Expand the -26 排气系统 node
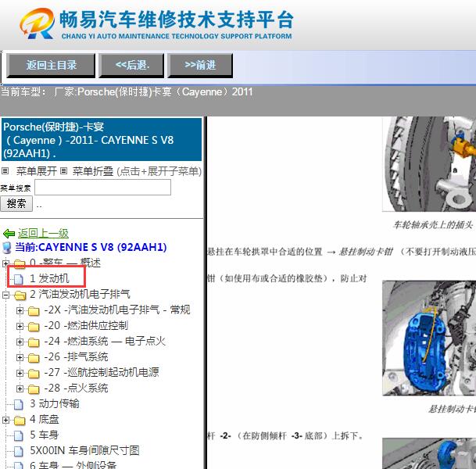This screenshot has height=469, width=476. (x=20, y=357)
